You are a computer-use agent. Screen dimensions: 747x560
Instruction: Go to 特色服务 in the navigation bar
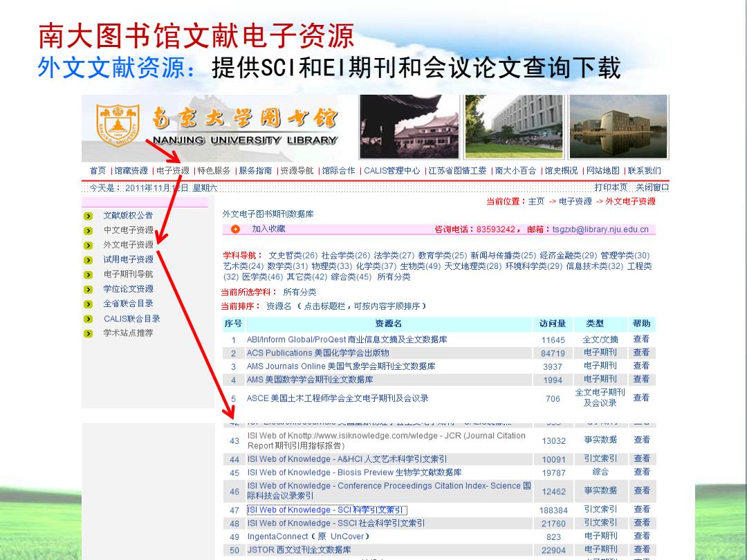214,171
